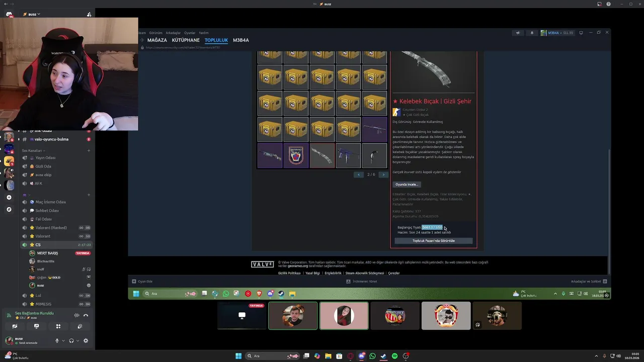The height and width of the screenshot is (362, 644).
Task: Select the Inferno collection pin item
Action: tap(296, 155)
